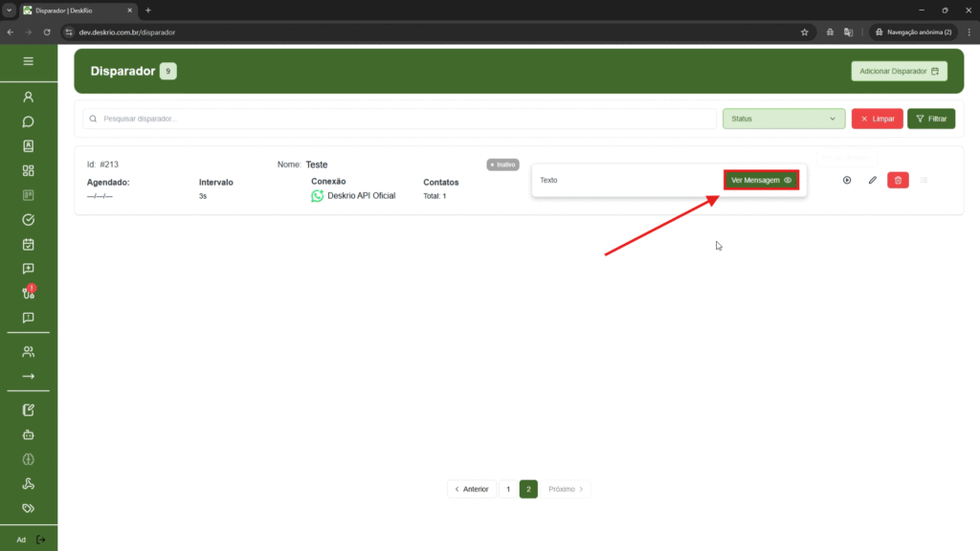Start the Teste disparador with play icon

[x=847, y=180]
